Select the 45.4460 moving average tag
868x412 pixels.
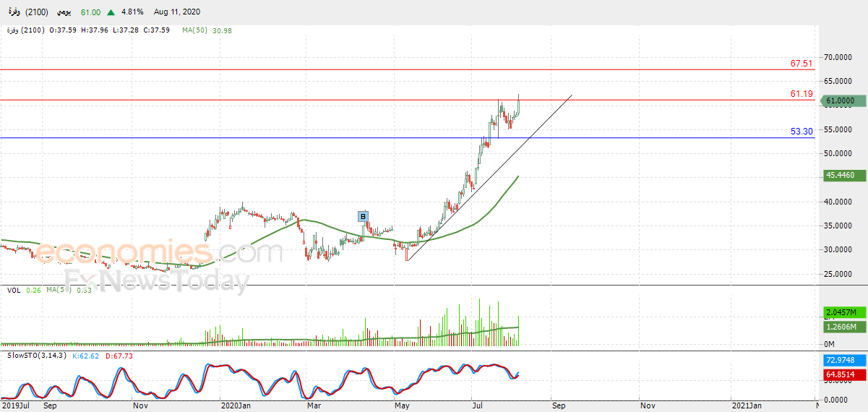coord(845,175)
